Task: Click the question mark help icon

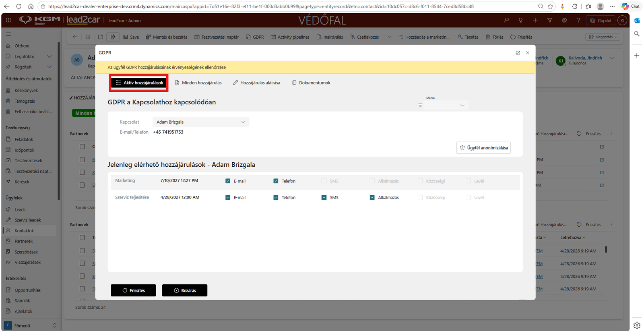Action: (578, 20)
